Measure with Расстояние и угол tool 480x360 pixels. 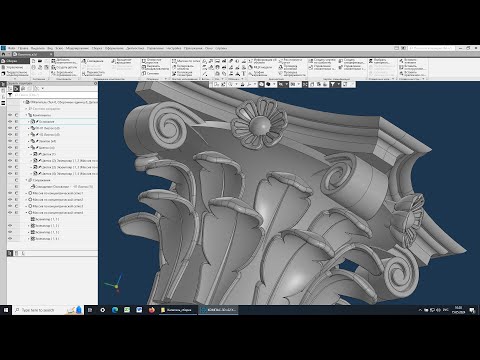tap(290, 61)
